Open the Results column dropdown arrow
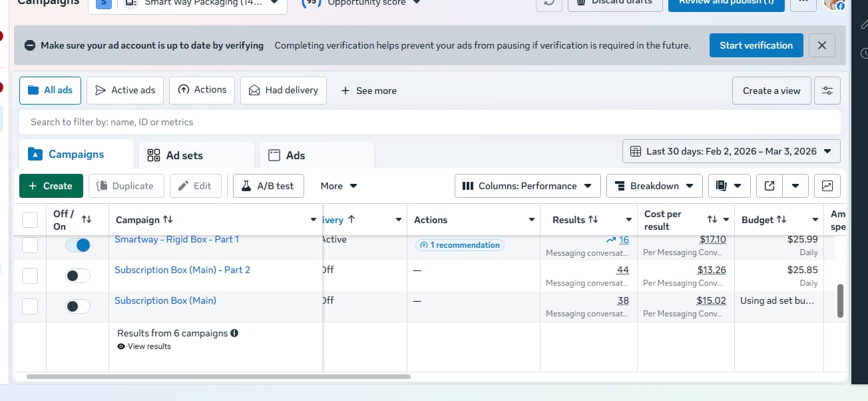This screenshot has height=401, width=868. (x=629, y=220)
